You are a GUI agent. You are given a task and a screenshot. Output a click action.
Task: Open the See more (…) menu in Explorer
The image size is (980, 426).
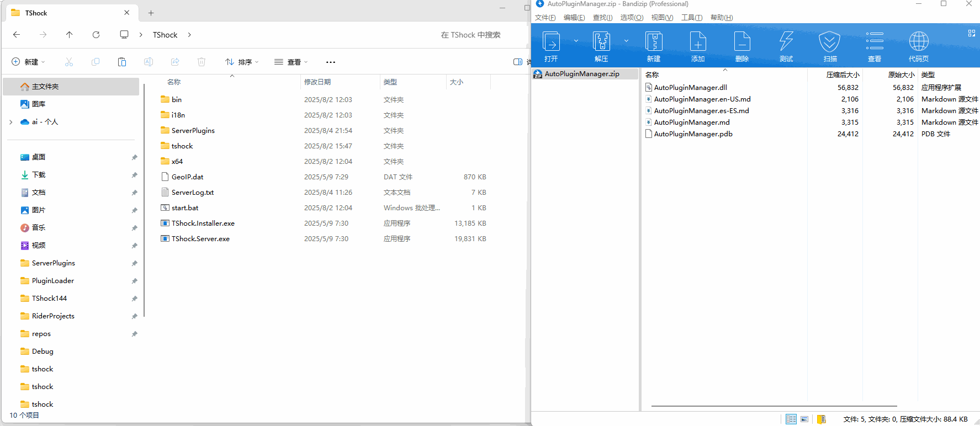[x=331, y=62]
